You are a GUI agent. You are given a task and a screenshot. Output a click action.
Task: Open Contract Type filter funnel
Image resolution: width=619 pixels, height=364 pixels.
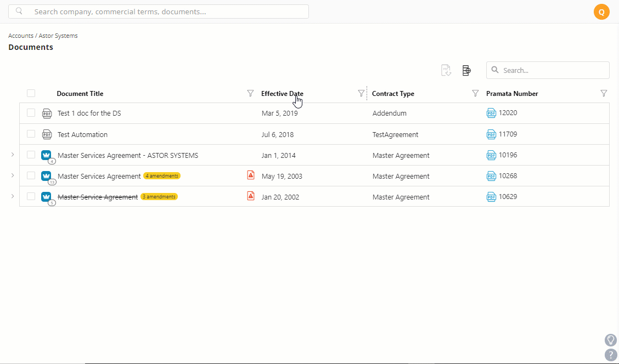pyautogui.click(x=475, y=93)
